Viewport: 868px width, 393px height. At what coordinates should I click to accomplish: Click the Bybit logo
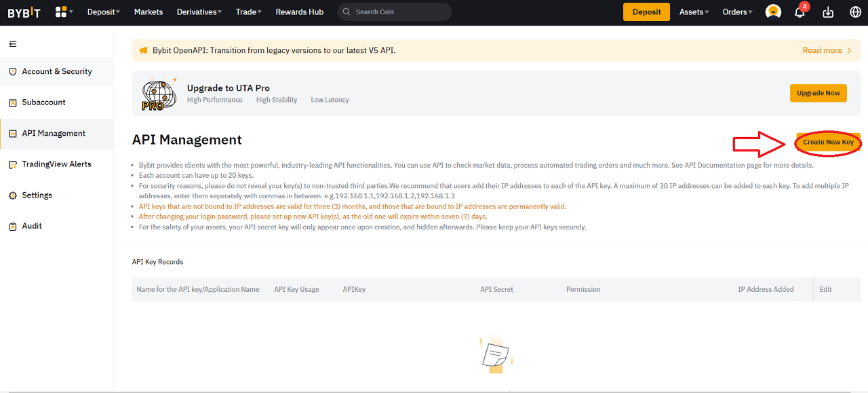[x=24, y=12]
